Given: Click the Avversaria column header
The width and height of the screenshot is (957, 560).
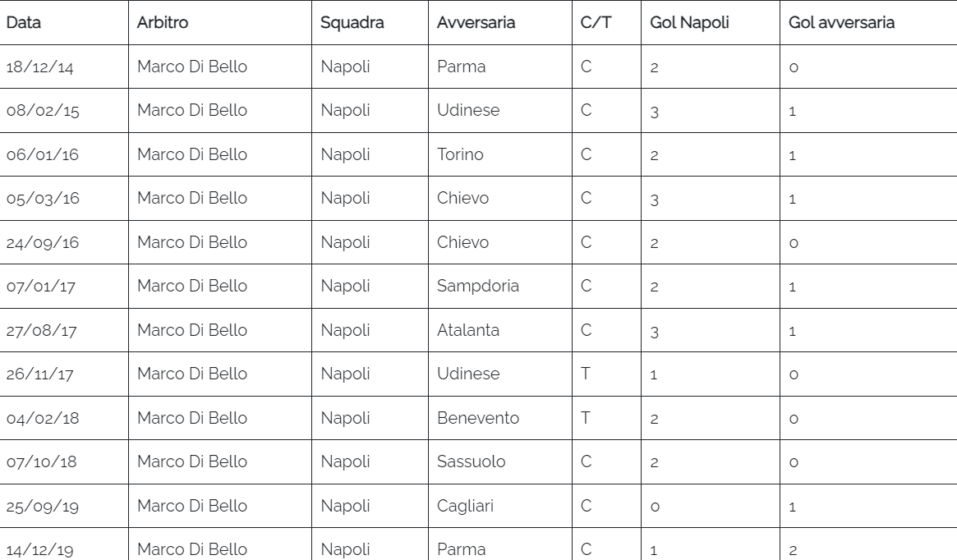Looking at the screenshot, I should click(x=476, y=23).
